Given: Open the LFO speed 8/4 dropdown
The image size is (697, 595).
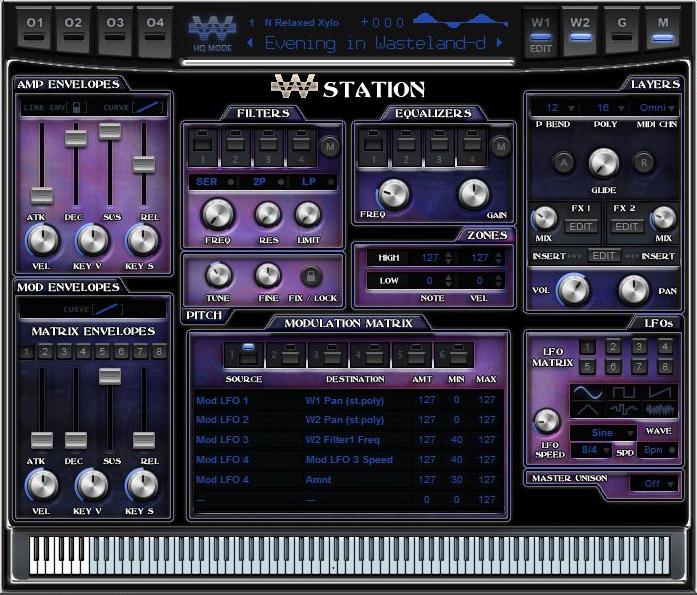Looking at the screenshot, I should 591,450.
